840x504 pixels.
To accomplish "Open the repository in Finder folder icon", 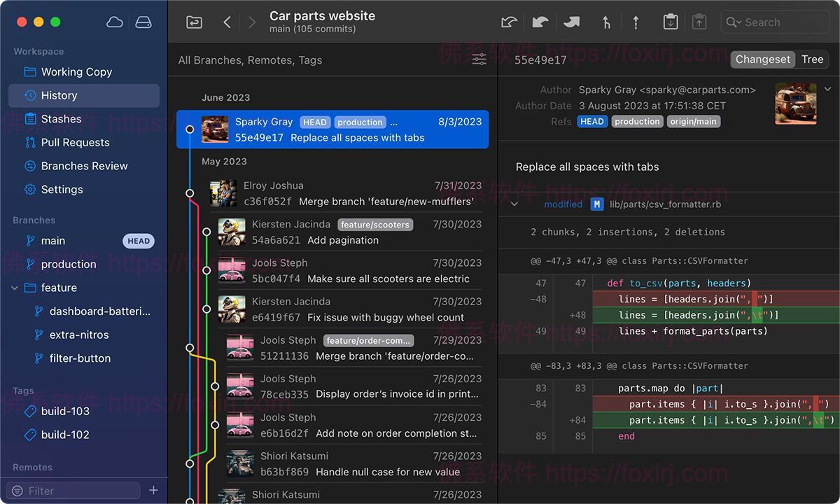I will pyautogui.click(x=194, y=22).
